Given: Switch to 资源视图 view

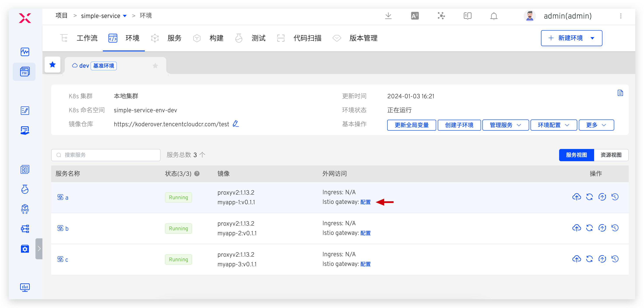Looking at the screenshot, I should tap(611, 155).
